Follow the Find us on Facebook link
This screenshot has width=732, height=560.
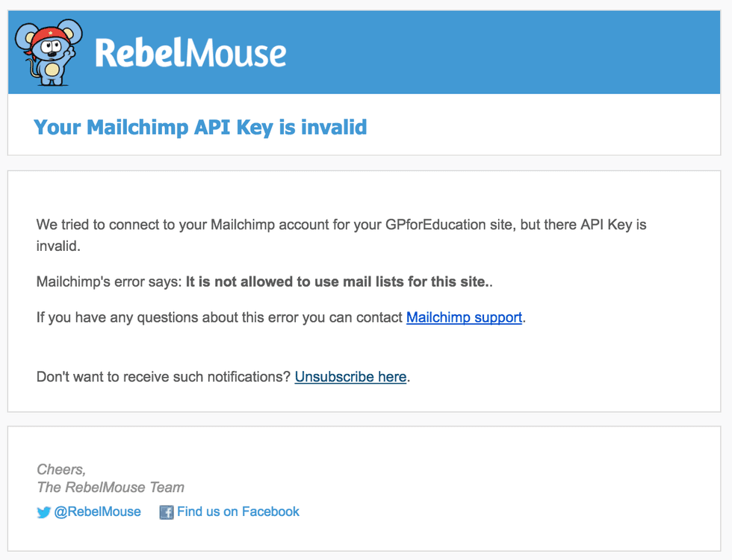238,511
